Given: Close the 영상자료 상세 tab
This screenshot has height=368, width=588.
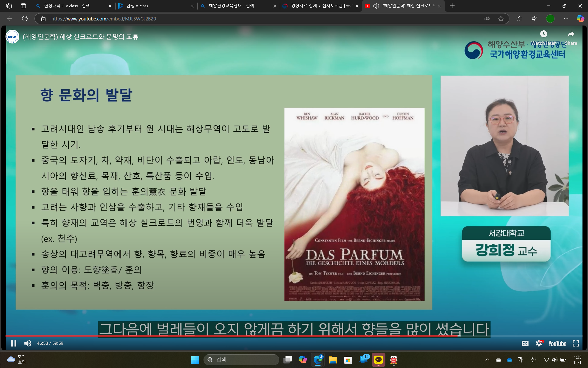Looking at the screenshot, I should pos(357,6).
